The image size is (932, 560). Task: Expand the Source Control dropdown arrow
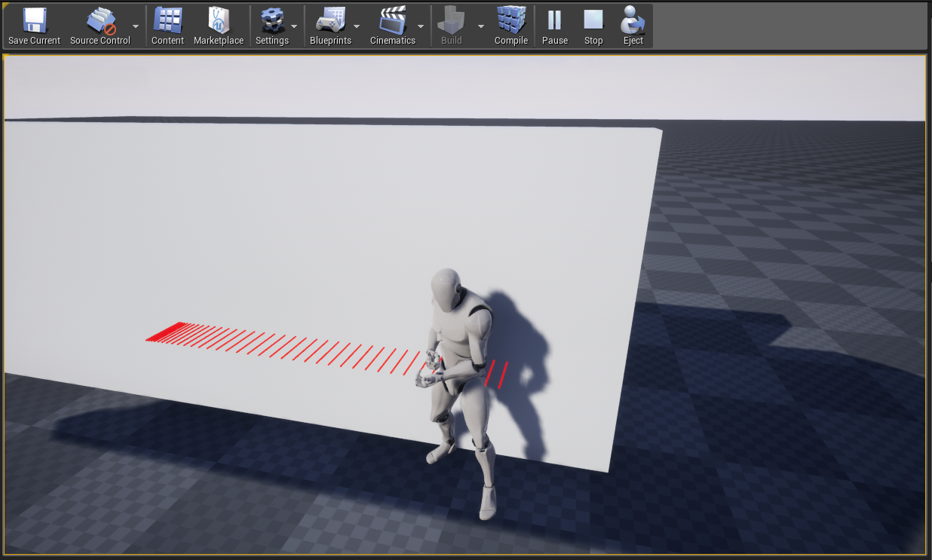[136, 26]
